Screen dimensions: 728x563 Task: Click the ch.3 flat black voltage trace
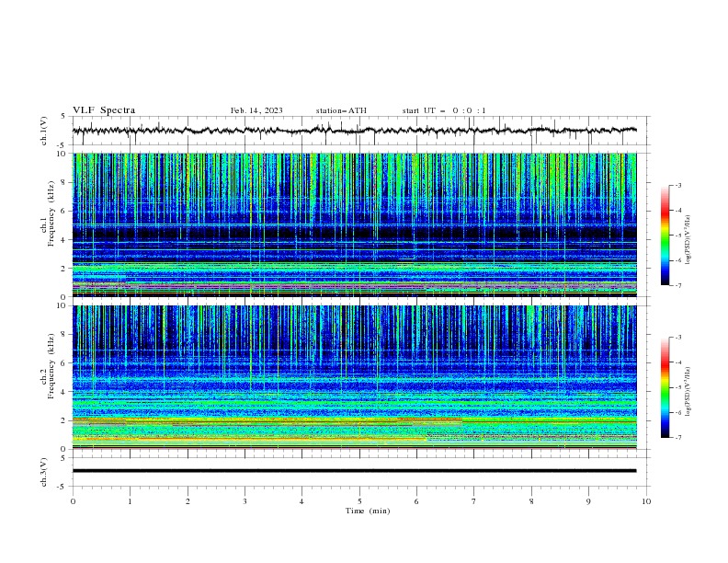[x=354, y=471]
